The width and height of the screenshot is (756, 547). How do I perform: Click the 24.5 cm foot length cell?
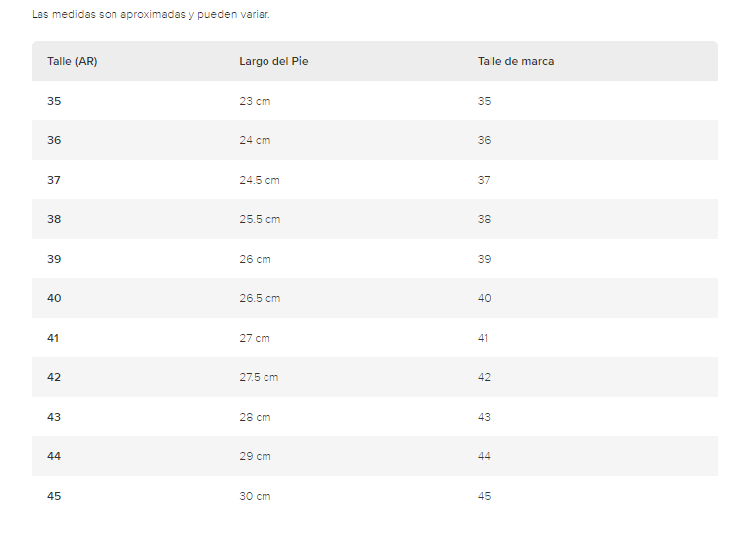click(x=260, y=180)
